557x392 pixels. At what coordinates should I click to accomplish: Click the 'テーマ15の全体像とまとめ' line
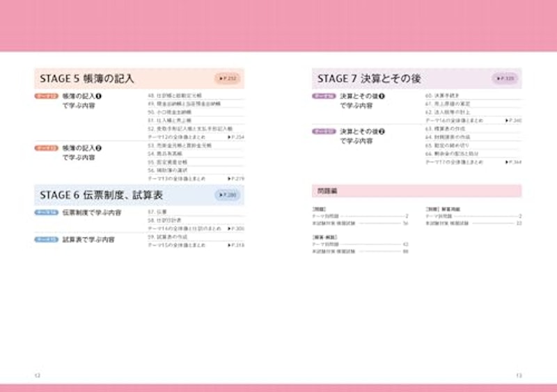coord(196,245)
